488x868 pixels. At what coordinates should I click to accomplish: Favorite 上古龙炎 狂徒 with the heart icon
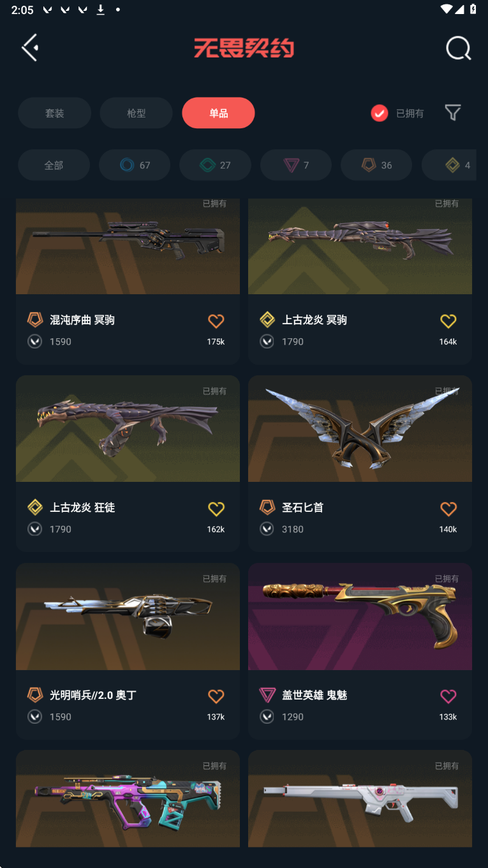tap(216, 509)
